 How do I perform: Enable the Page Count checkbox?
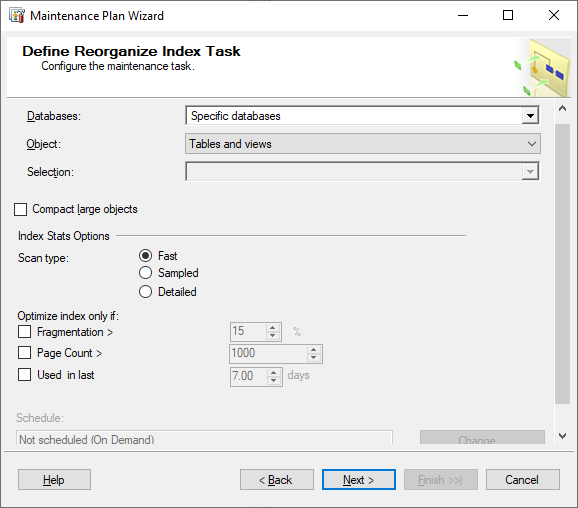24,352
